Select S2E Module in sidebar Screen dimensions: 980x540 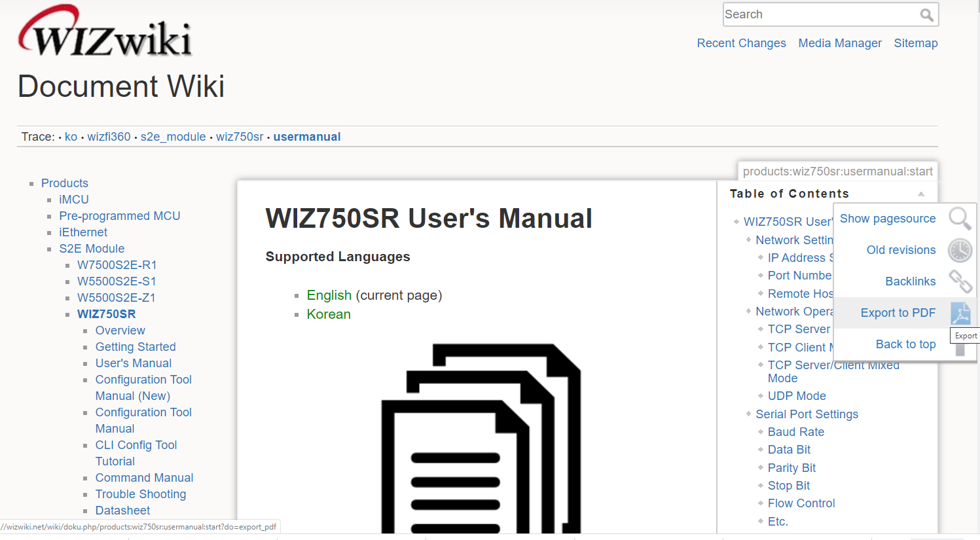pyautogui.click(x=92, y=249)
